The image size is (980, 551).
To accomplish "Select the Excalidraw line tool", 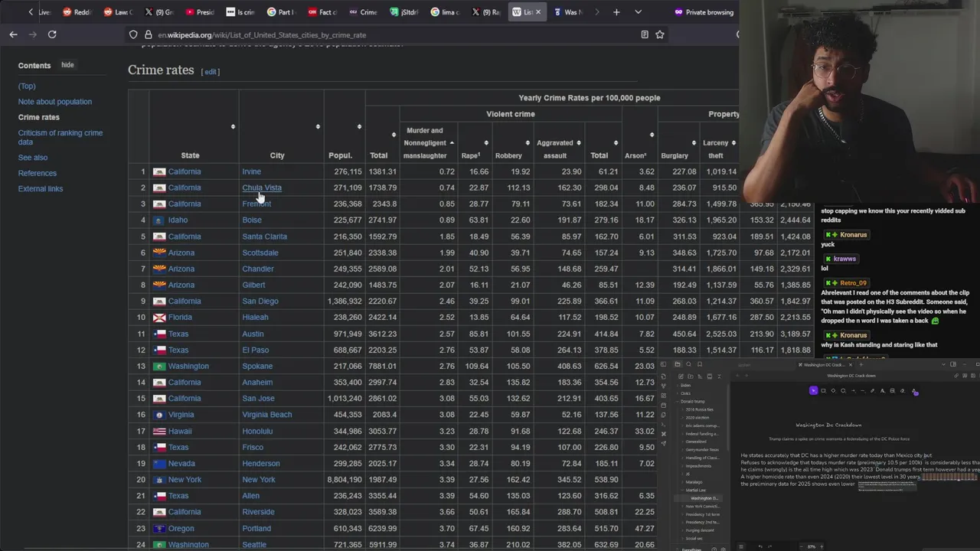I will (x=863, y=391).
